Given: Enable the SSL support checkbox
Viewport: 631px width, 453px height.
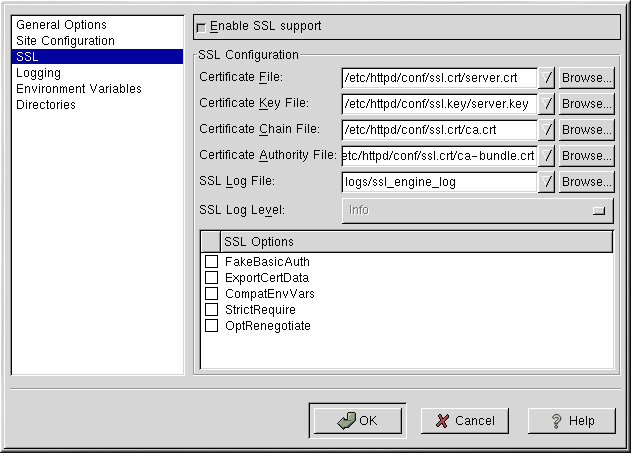Looking at the screenshot, I should pos(202,26).
